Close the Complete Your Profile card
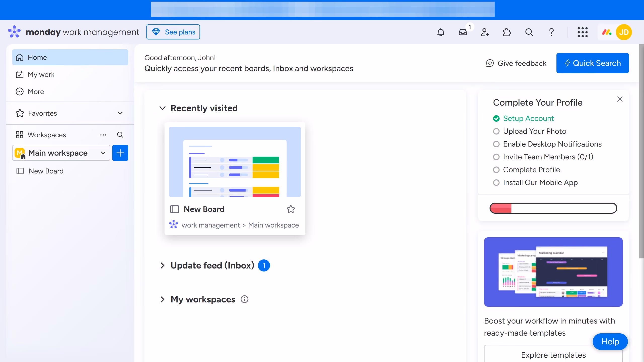Viewport: 644px width, 362px height. (x=620, y=99)
